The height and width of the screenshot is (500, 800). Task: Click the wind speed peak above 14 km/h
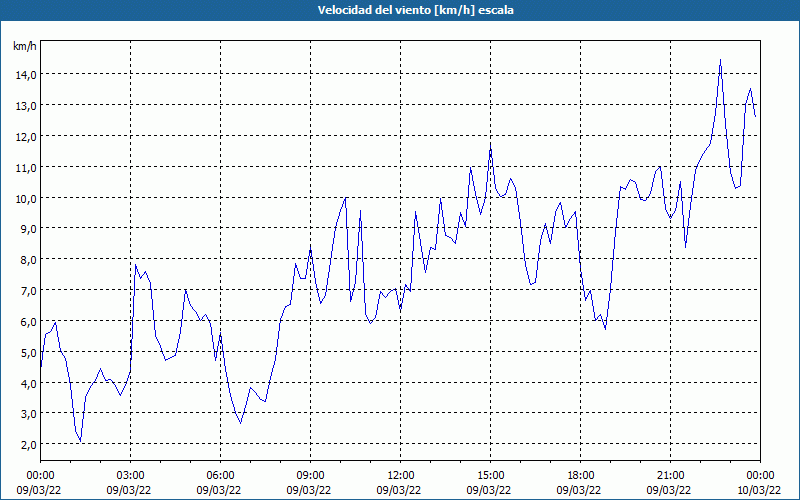click(720, 60)
